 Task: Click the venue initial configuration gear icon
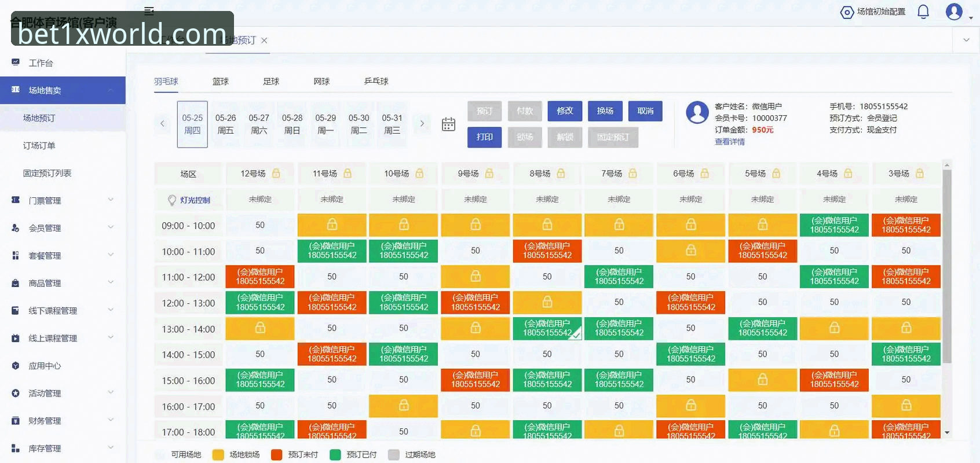click(847, 12)
